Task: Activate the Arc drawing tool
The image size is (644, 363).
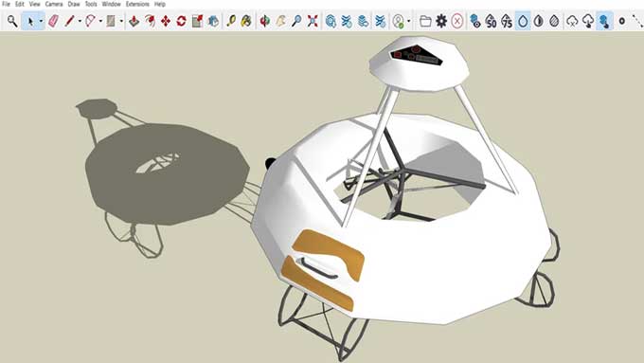Action: click(90, 21)
